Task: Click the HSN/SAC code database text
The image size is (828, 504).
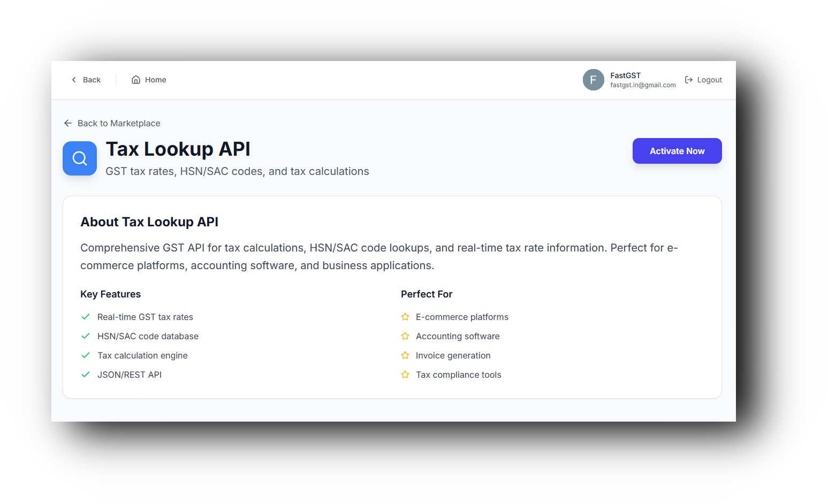Action: tap(148, 336)
